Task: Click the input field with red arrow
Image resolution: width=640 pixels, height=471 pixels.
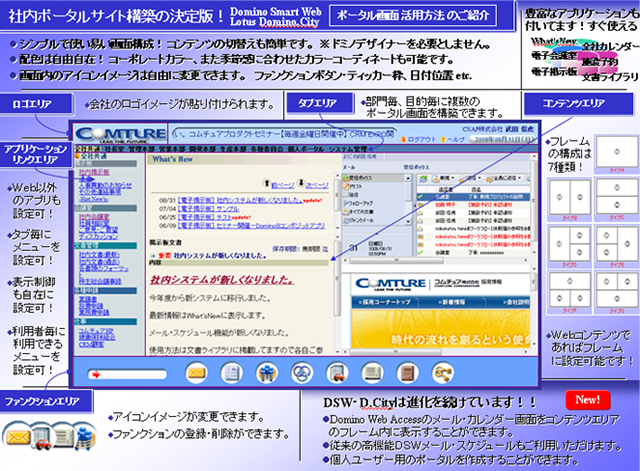Action: 127,374
